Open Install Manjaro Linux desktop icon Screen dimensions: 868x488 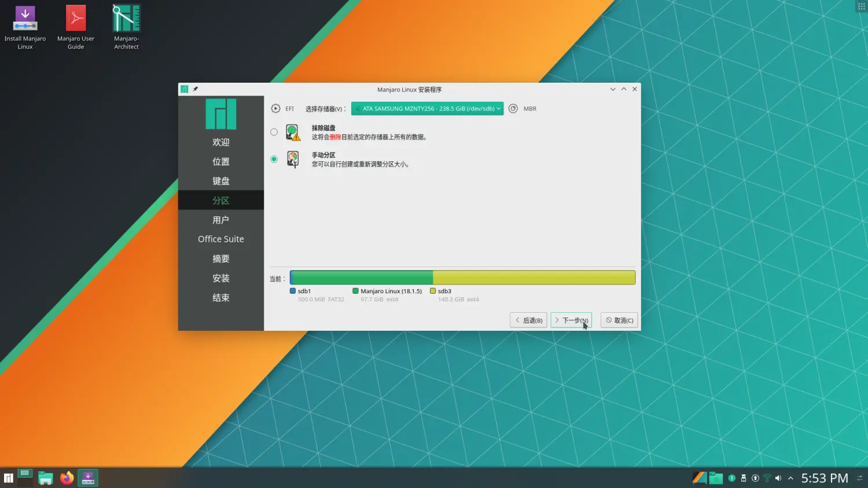point(25,27)
